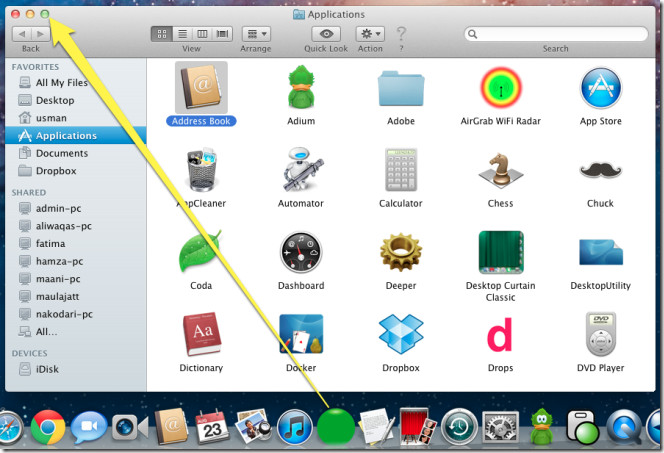Open the usman home folder
This screenshot has height=453, width=664.
[76, 118]
